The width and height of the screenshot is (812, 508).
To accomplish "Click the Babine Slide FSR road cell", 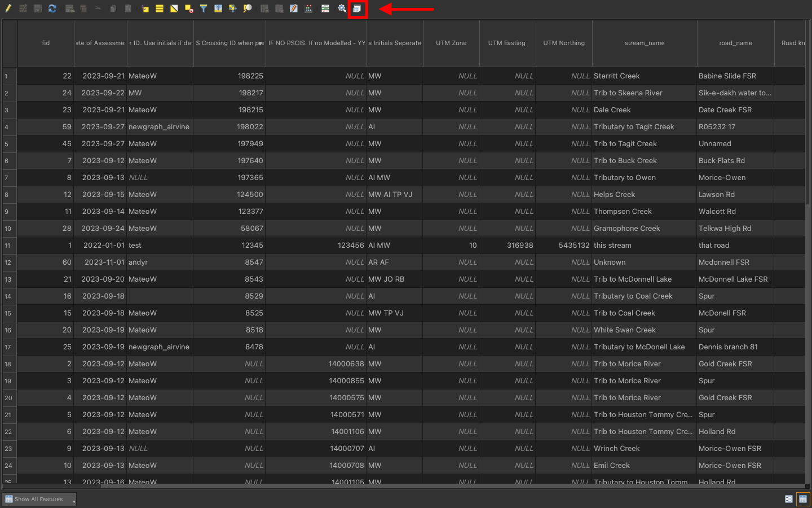I will [x=736, y=76].
